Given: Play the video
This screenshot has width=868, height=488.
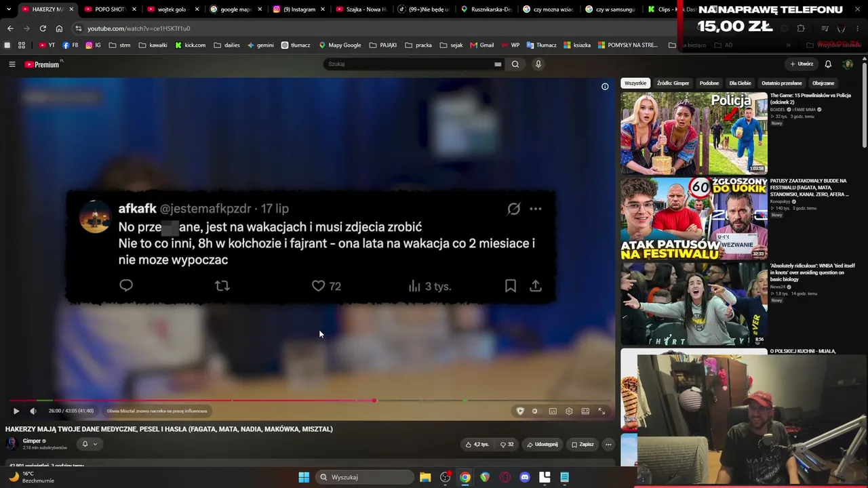Looking at the screenshot, I should pos(16,411).
